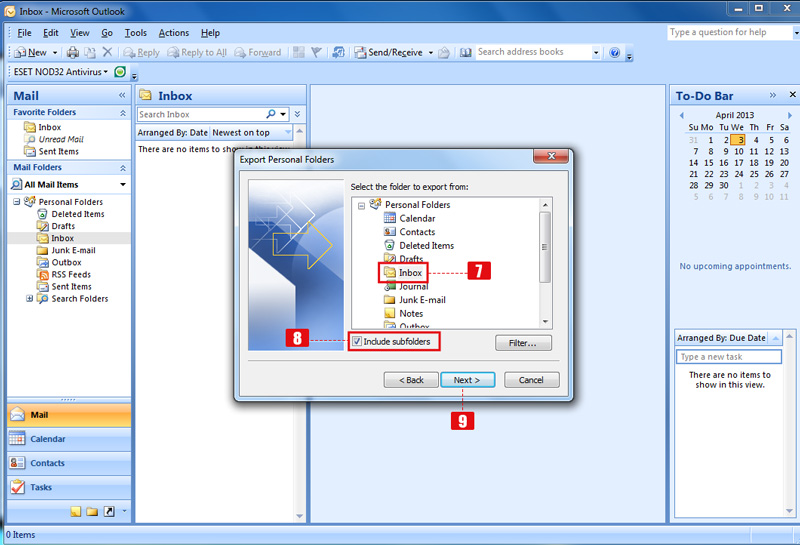Open the ESET NOD32 Antivirus dropdown
800x545 pixels.
pyautogui.click(x=60, y=72)
